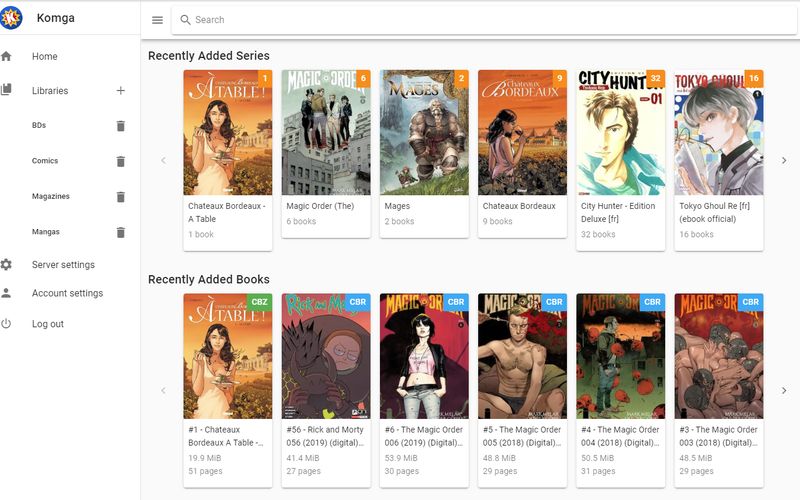Click the search magnifier icon
The height and width of the screenshot is (500, 800).
pyautogui.click(x=185, y=20)
